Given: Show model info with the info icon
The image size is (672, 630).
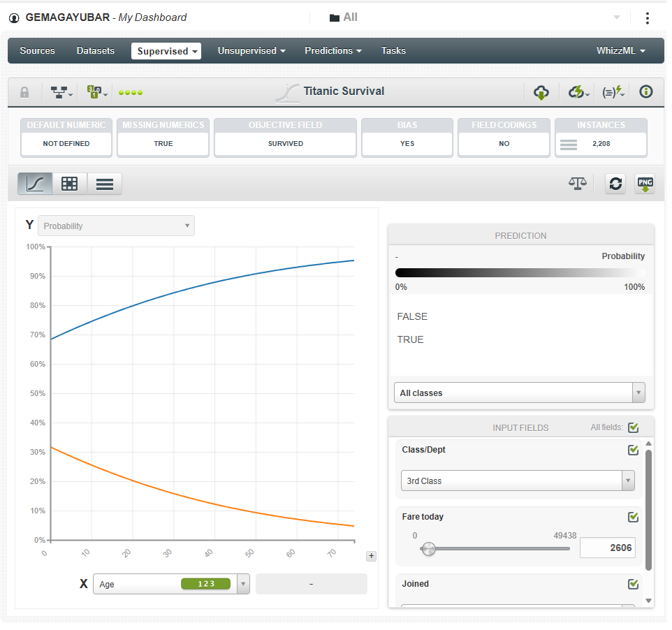Looking at the screenshot, I should (645, 92).
